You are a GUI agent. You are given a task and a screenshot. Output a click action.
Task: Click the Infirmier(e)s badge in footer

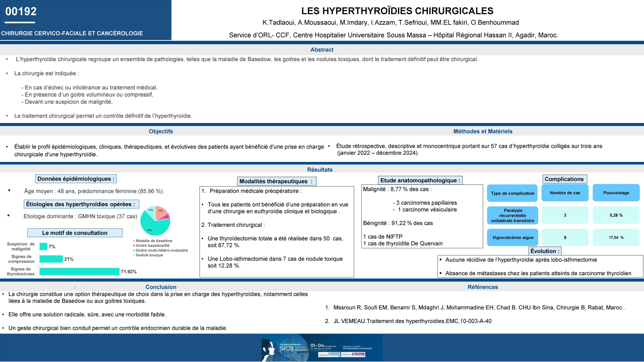click(353, 354)
